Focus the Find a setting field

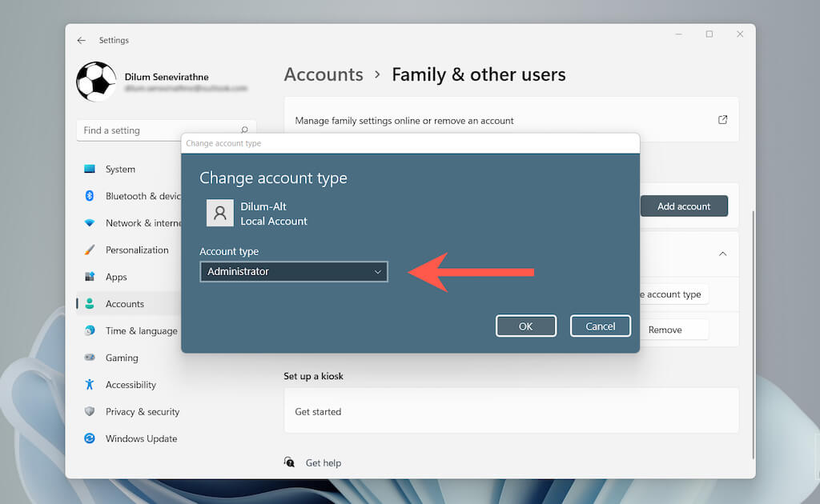(166, 130)
